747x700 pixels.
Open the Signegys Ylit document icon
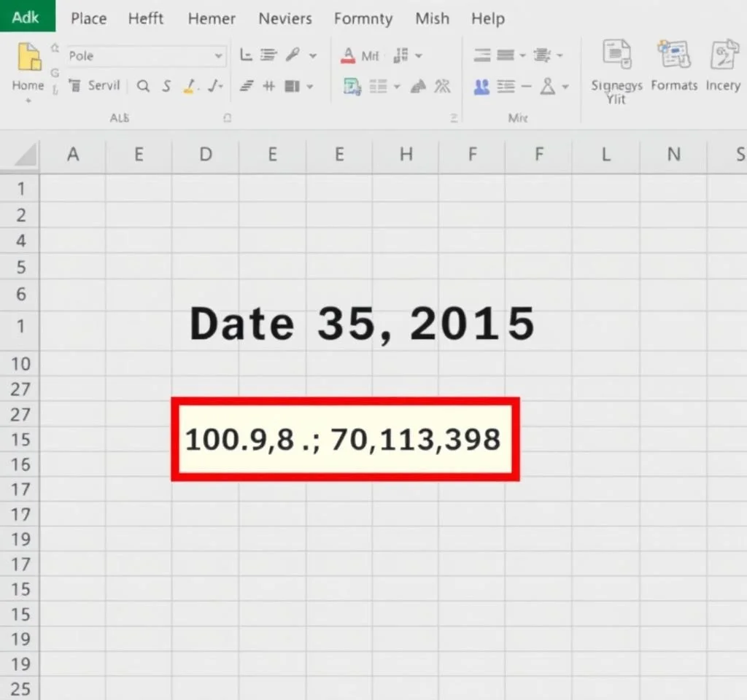coord(616,57)
